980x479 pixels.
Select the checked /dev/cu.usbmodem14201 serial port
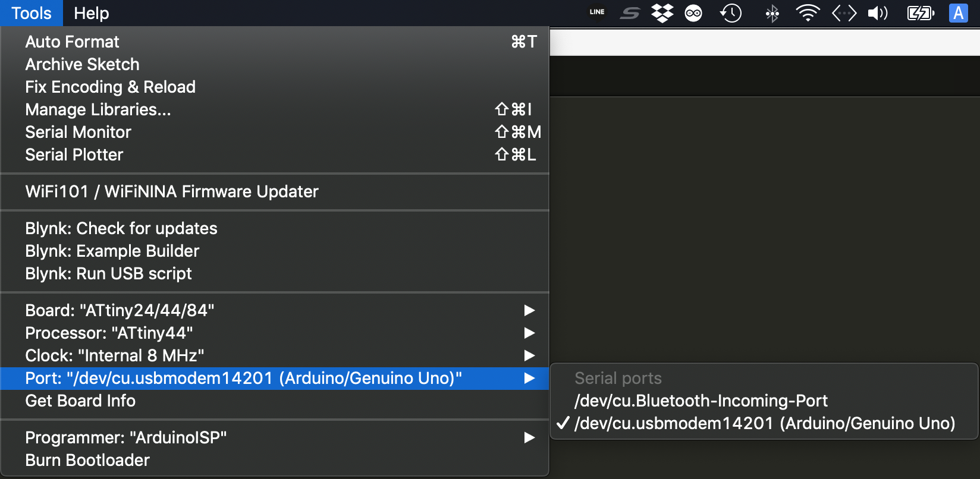[764, 423]
